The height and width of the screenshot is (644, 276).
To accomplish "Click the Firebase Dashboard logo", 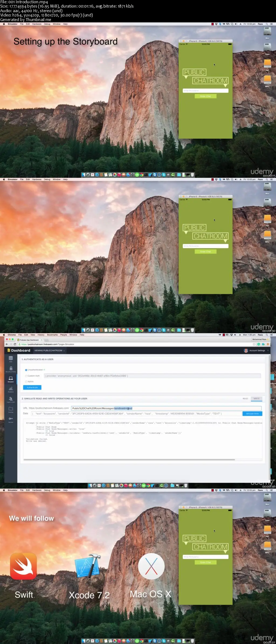I will click(x=19, y=350).
